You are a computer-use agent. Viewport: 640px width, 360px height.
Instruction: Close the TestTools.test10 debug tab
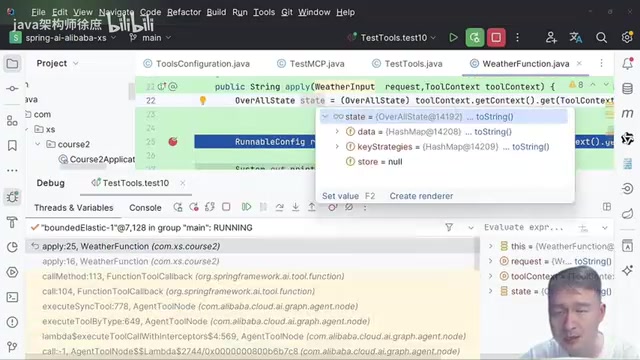tap(182, 183)
